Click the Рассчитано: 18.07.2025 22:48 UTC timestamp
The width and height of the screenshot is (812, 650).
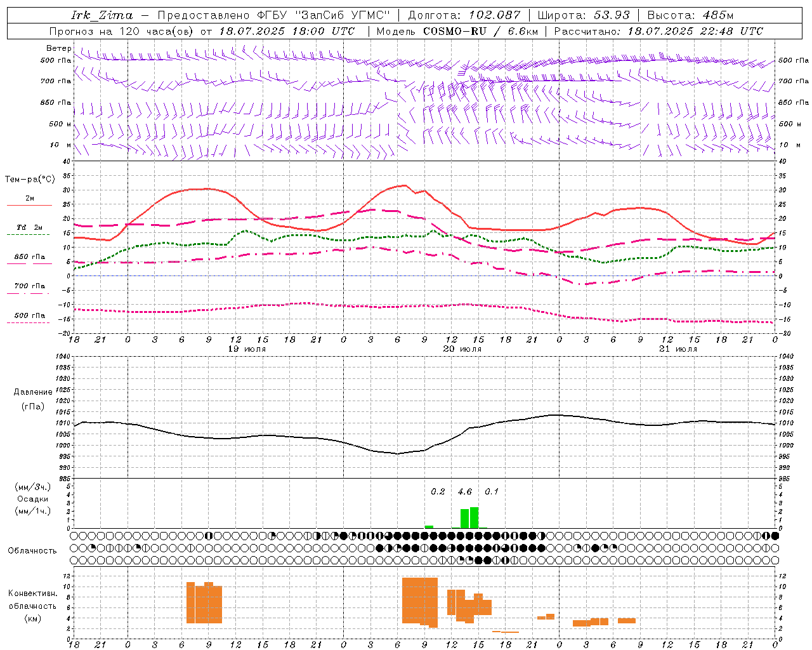pyautogui.click(x=658, y=31)
